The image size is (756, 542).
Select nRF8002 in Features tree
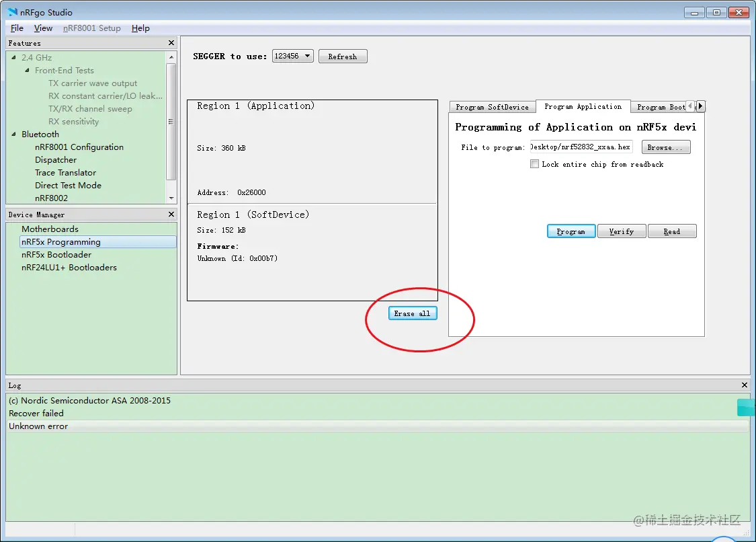coord(51,198)
